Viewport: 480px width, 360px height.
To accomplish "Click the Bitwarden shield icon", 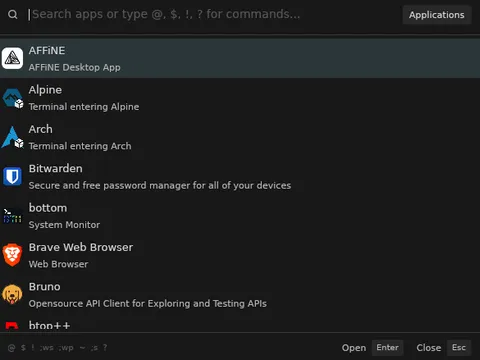I will pos(12,176).
